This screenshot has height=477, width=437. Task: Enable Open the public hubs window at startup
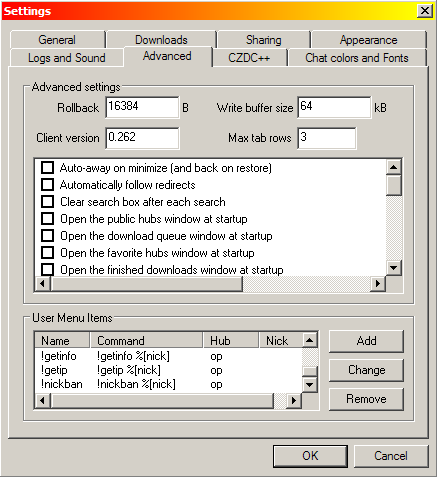point(47,218)
